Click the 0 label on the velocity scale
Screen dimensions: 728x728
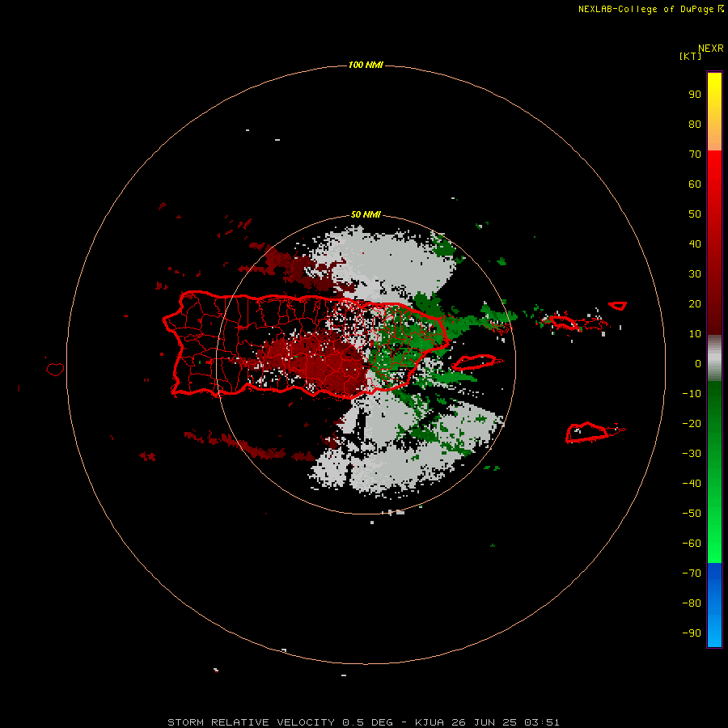[x=698, y=364]
